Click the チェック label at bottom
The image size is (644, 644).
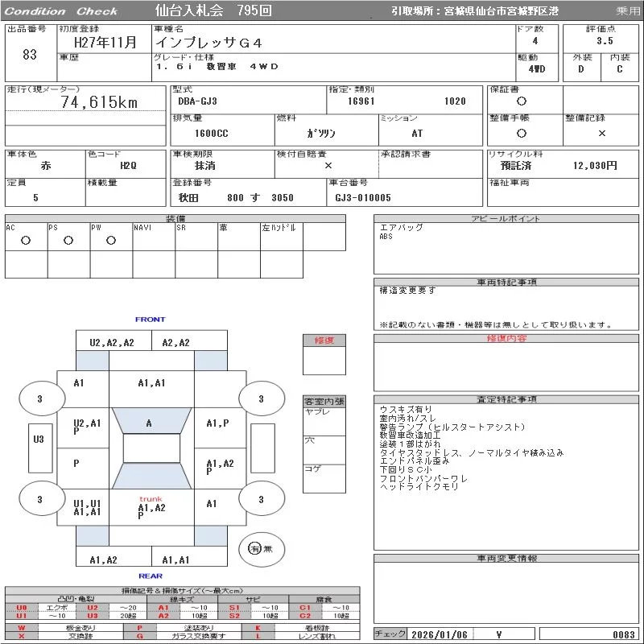(390, 634)
